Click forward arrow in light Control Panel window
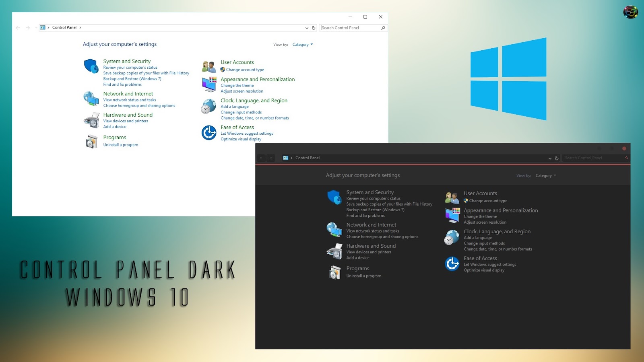Image resolution: width=644 pixels, height=362 pixels. tap(28, 28)
